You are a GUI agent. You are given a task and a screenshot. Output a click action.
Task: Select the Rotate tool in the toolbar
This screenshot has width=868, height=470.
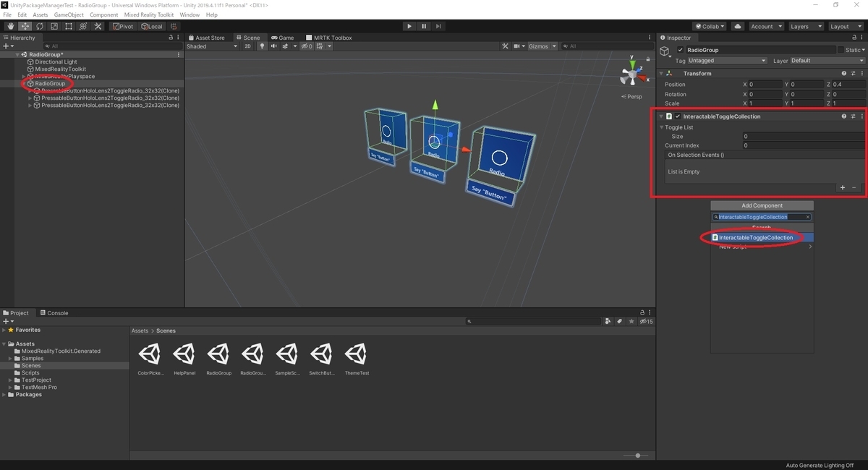[40, 26]
